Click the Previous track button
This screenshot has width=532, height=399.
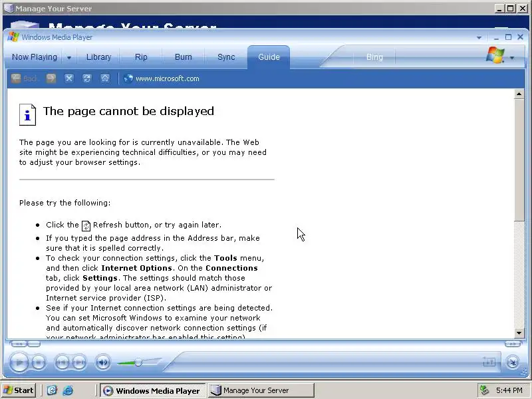(62, 362)
